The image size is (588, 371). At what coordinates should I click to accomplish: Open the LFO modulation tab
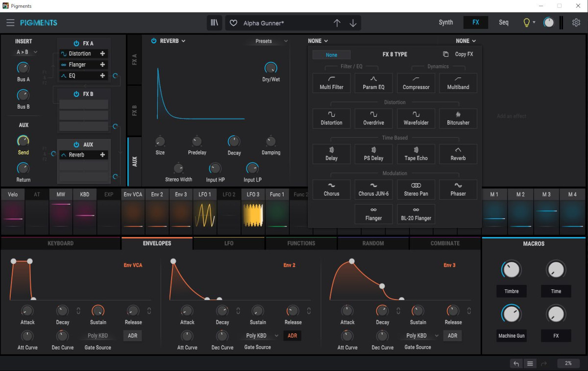click(x=229, y=243)
